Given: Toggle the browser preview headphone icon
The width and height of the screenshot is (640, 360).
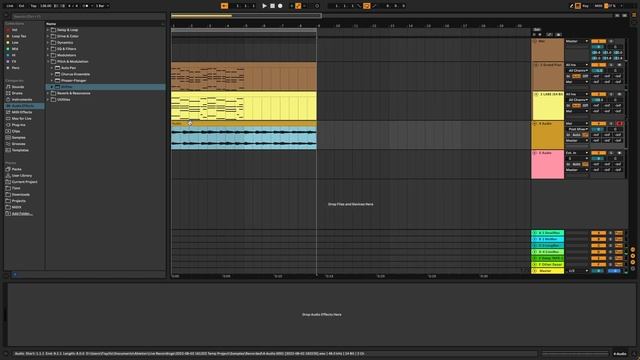Looking at the screenshot, I should (x=15, y=275).
